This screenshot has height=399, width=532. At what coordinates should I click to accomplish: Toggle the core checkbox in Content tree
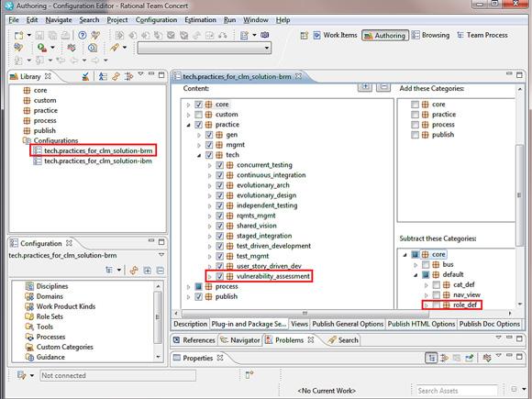pos(198,105)
